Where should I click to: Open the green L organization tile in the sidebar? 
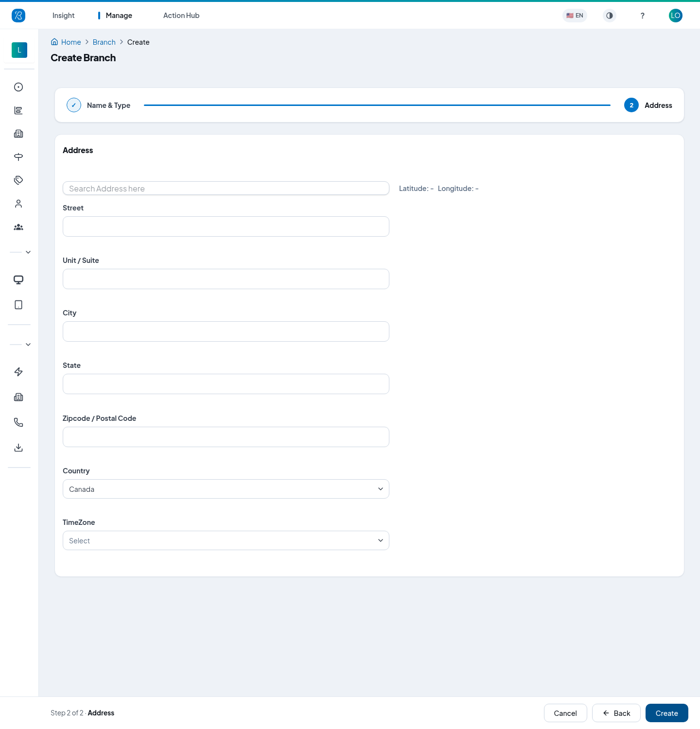(x=19, y=50)
